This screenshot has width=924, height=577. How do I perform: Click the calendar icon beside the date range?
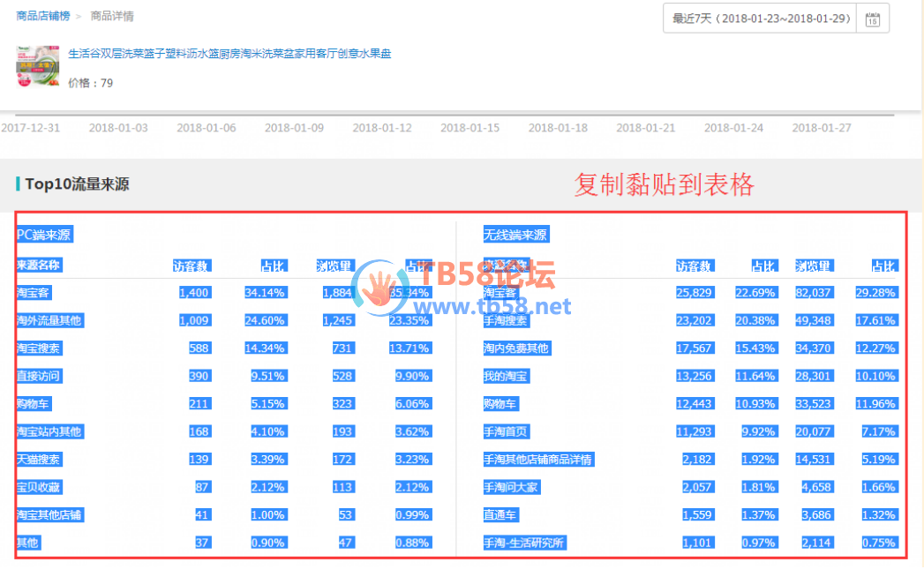872,19
